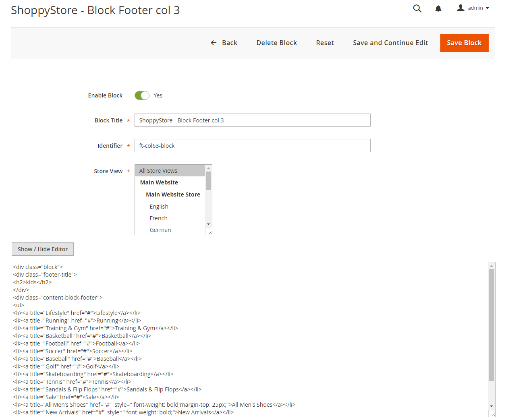Click the 'New Arrivals' code line
506x420 pixels.
coord(123,412)
